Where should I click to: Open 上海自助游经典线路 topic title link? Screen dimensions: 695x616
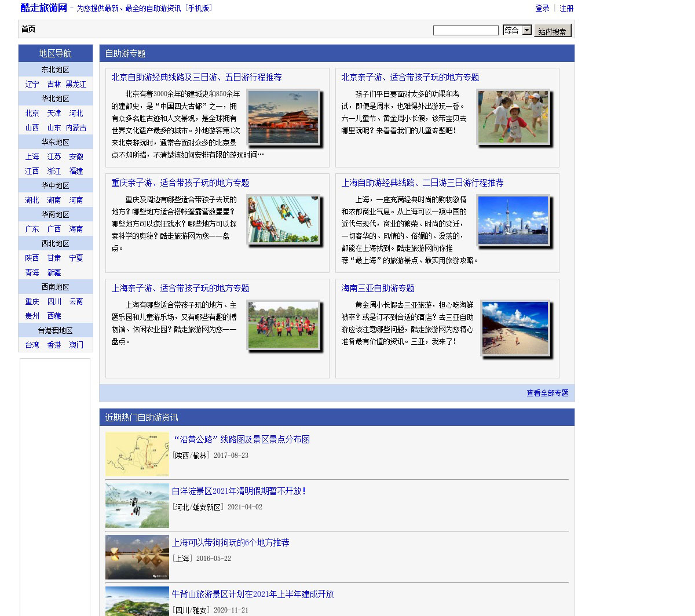tap(422, 183)
